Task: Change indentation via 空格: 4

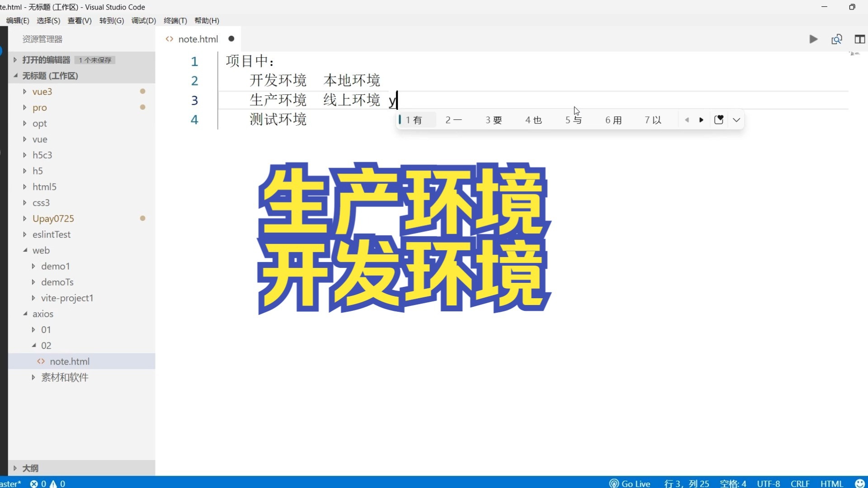Action: [x=733, y=483]
